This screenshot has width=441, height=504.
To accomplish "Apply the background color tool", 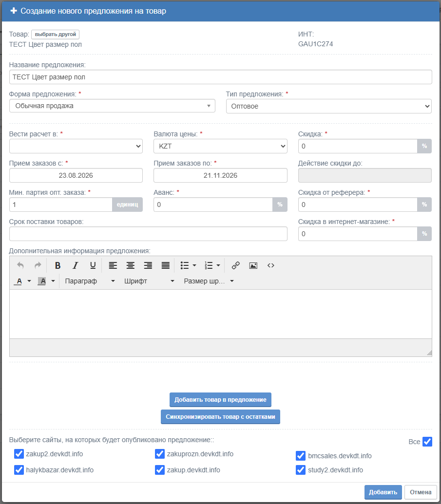I will (42, 281).
